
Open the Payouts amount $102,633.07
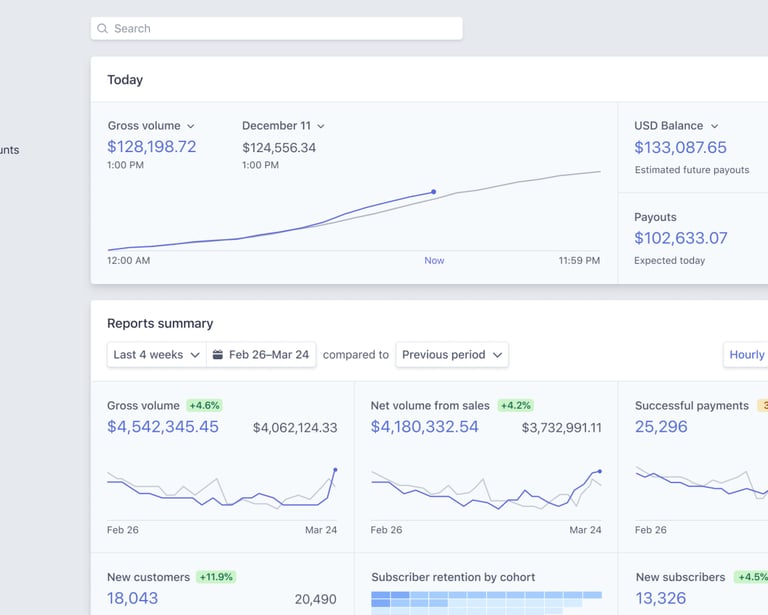(680, 238)
